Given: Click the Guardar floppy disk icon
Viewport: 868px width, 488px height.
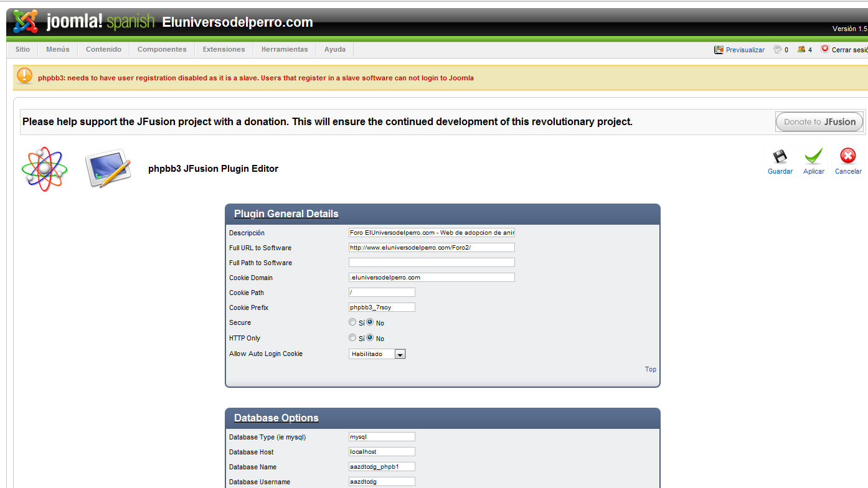Looking at the screenshot, I should (x=780, y=156).
